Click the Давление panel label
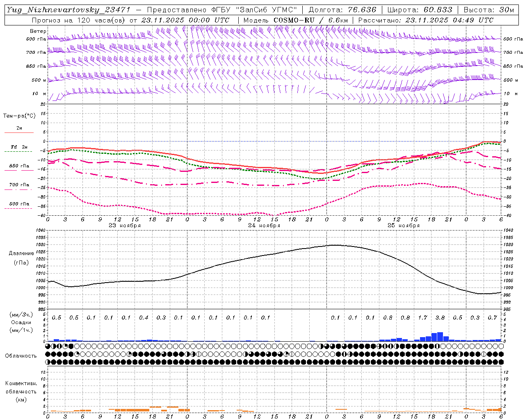This screenshot has width=525, height=420. [x=21, y=253]
